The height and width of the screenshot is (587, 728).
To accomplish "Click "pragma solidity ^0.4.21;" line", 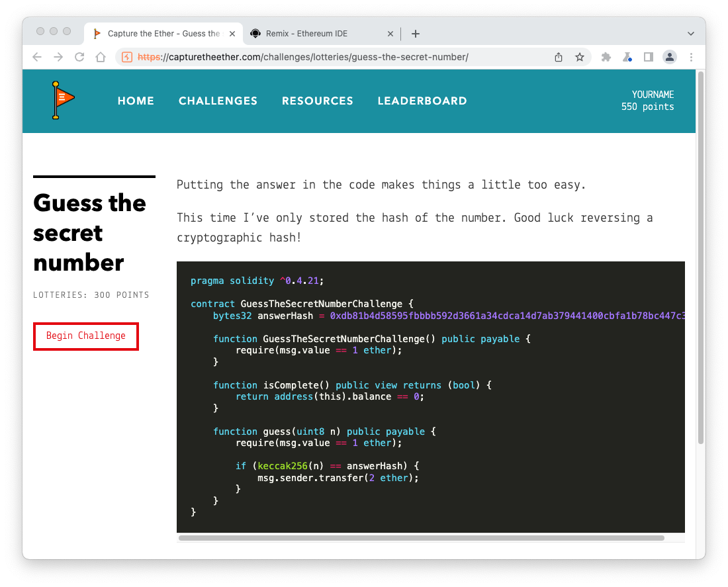I will tap(257, 281).
